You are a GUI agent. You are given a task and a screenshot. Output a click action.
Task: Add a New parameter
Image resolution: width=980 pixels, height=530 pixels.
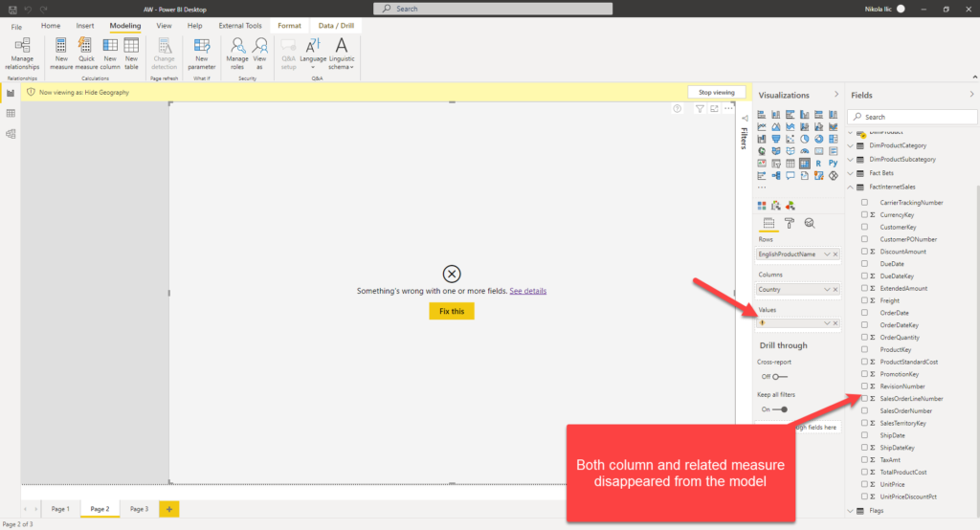point(201,55)
